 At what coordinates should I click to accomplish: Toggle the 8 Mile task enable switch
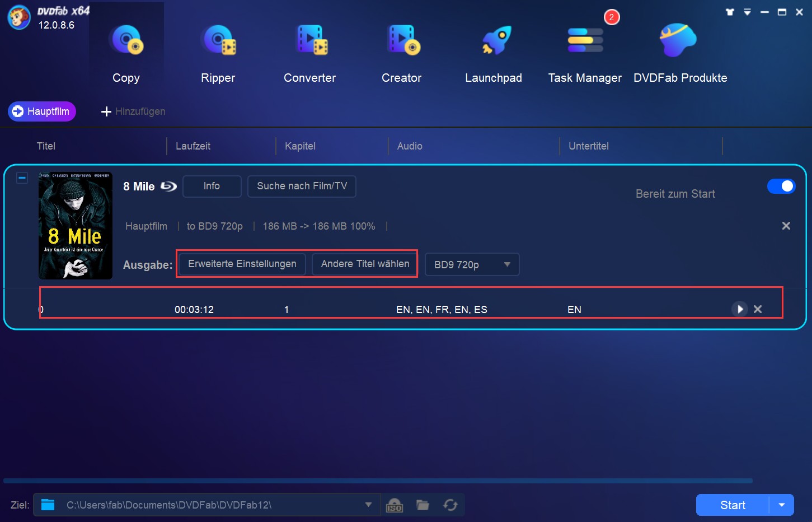(781, 186)
